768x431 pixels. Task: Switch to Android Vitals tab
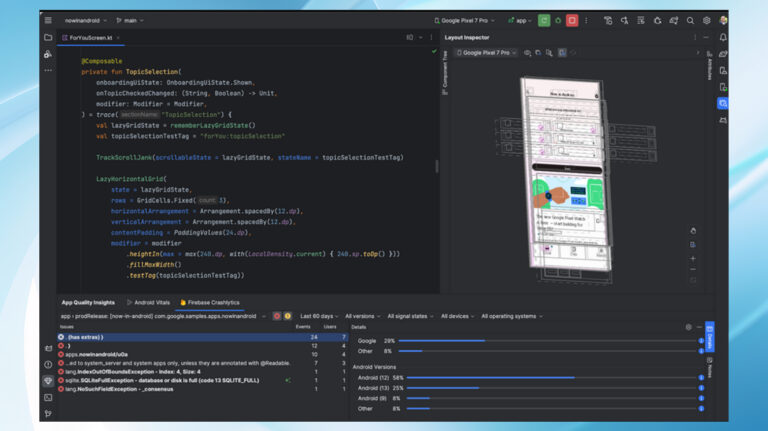click(154, 302)
